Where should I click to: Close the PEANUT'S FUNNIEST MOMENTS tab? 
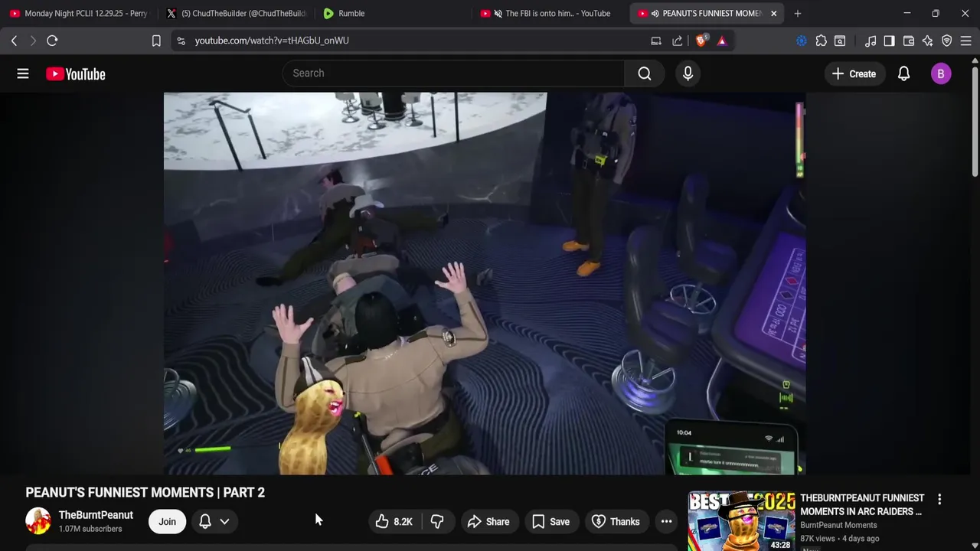coord(773,13)
